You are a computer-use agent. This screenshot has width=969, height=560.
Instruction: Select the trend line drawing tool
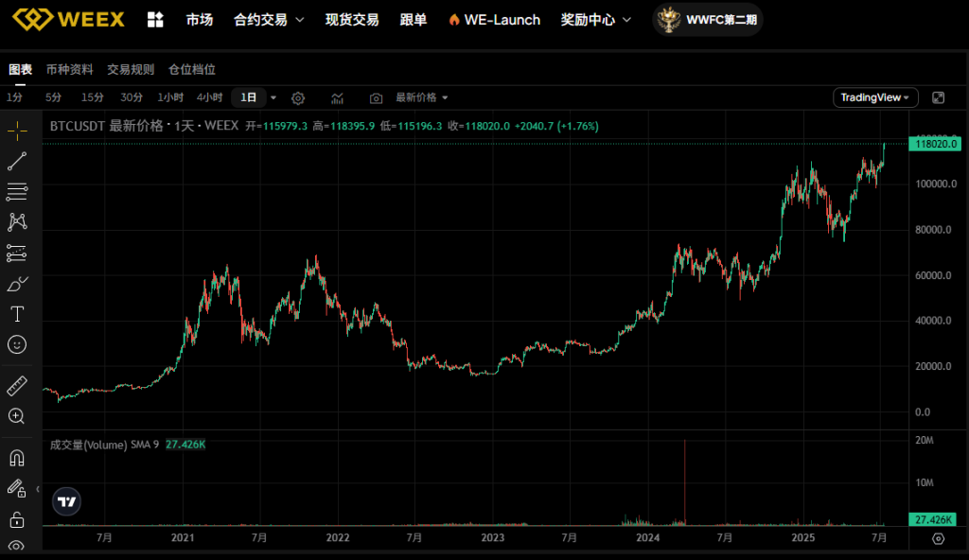coord(17,162)
